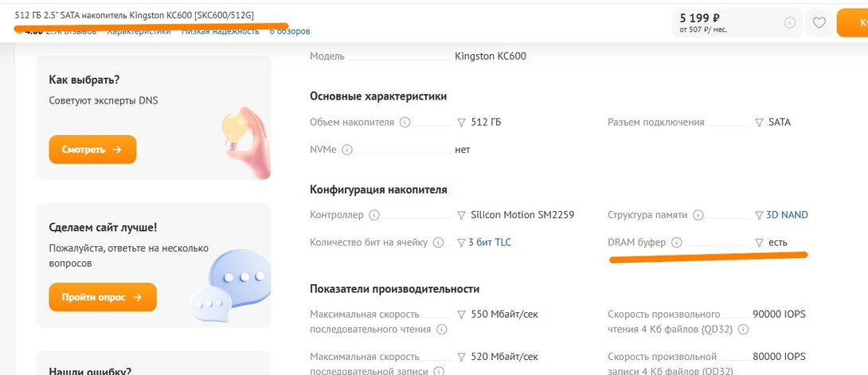The width and height of the screenshot is (868, 375).
Task: Click the Смотреть button
Action: [x=92, y=150]
